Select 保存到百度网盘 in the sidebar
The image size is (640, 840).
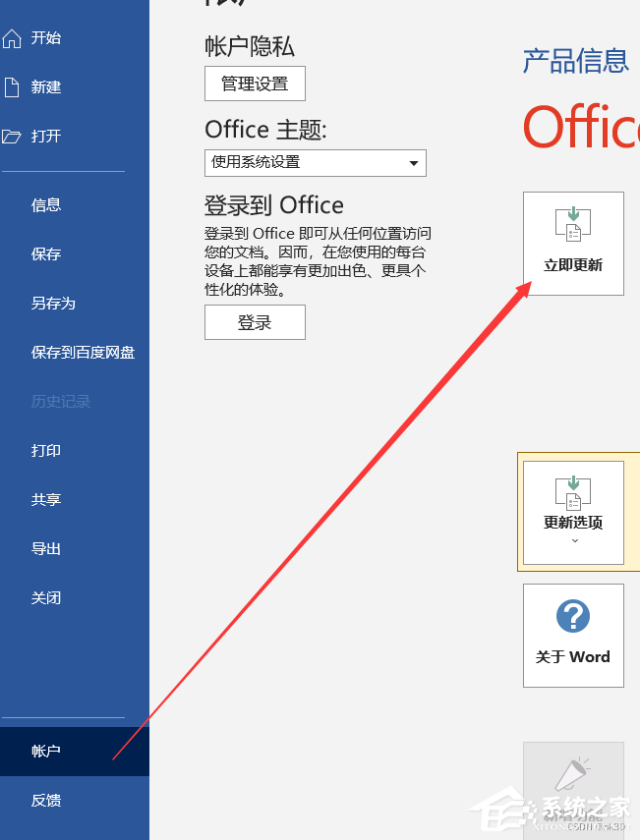click(75, 353)
